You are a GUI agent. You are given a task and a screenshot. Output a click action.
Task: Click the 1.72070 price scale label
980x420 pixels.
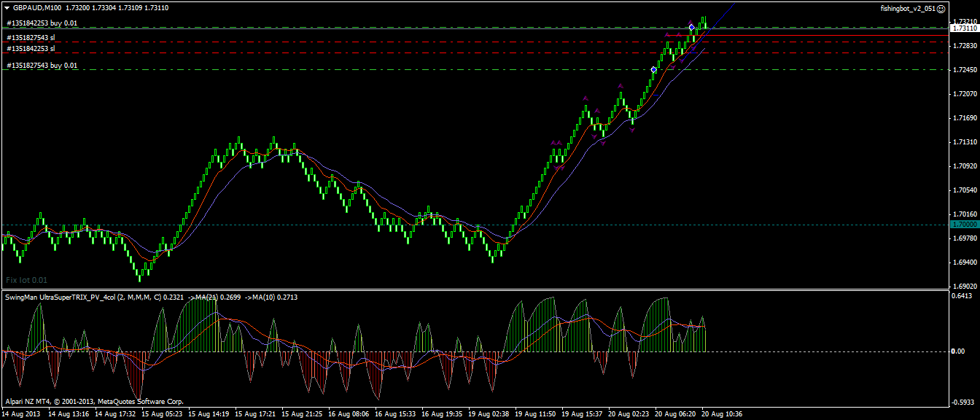965,93
